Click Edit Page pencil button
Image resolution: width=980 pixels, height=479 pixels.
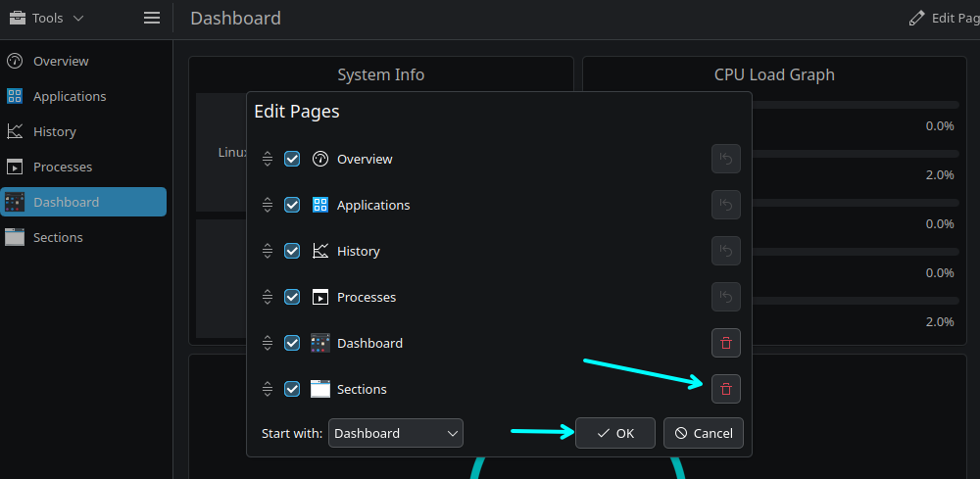[x=944, y=18]
